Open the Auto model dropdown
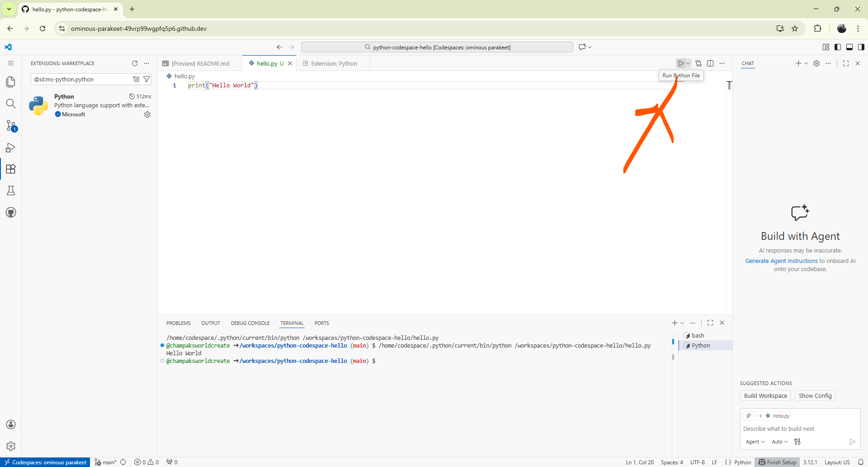868x467 pixels. tap(780, 442)
